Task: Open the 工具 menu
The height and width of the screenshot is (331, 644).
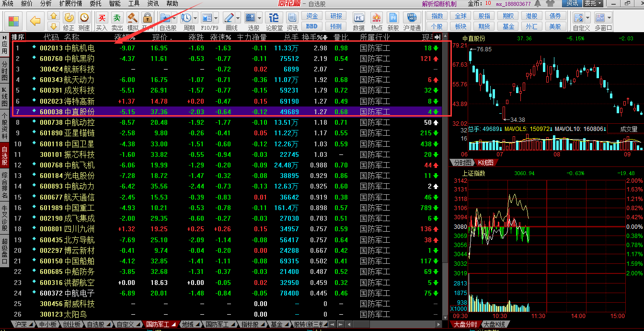Action: [134, 3]
